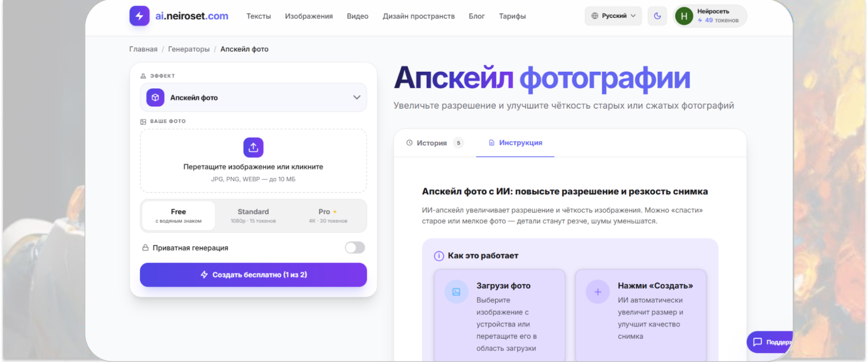868x362 pixels.
Task: Select the Free quality option
Action: [178, 216]
